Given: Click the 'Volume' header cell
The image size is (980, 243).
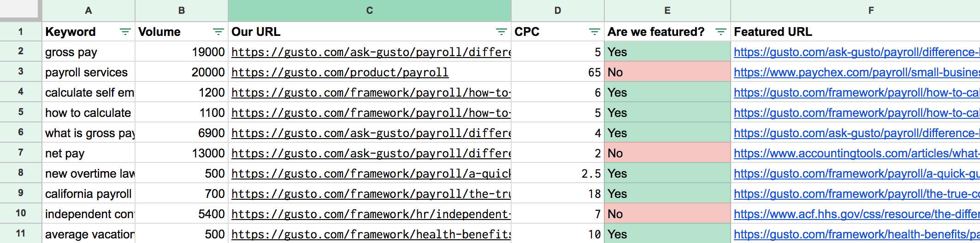Looking at the screenshot, I should click(x=182, y=32).
